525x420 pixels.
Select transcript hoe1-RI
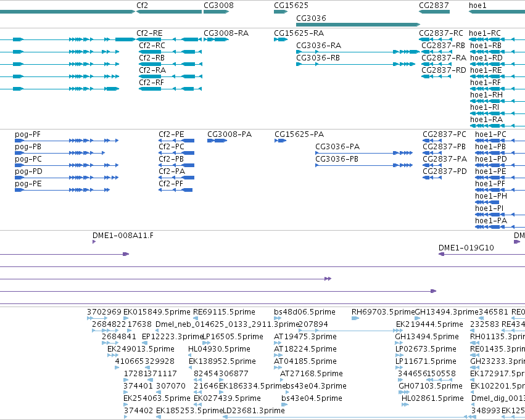coord(484,107)
